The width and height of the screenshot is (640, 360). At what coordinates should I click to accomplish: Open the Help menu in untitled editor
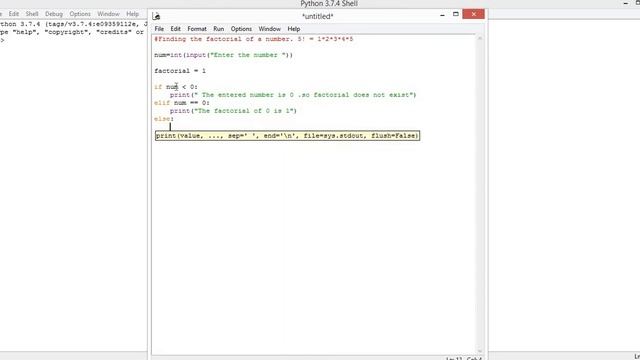point(293,29)
